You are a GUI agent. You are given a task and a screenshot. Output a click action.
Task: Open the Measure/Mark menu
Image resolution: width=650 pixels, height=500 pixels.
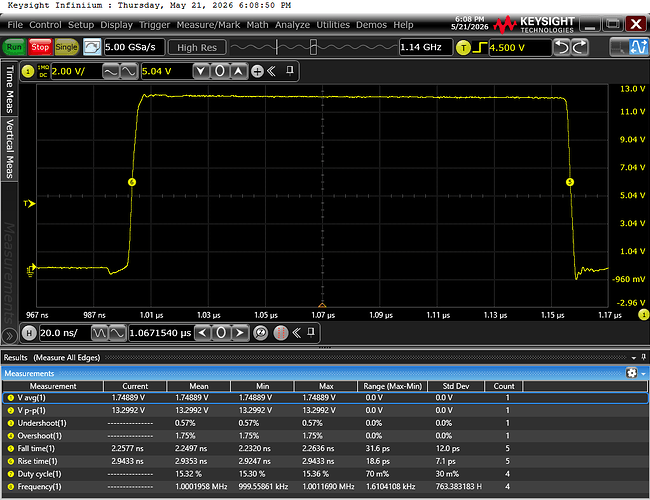pos(208,25)
